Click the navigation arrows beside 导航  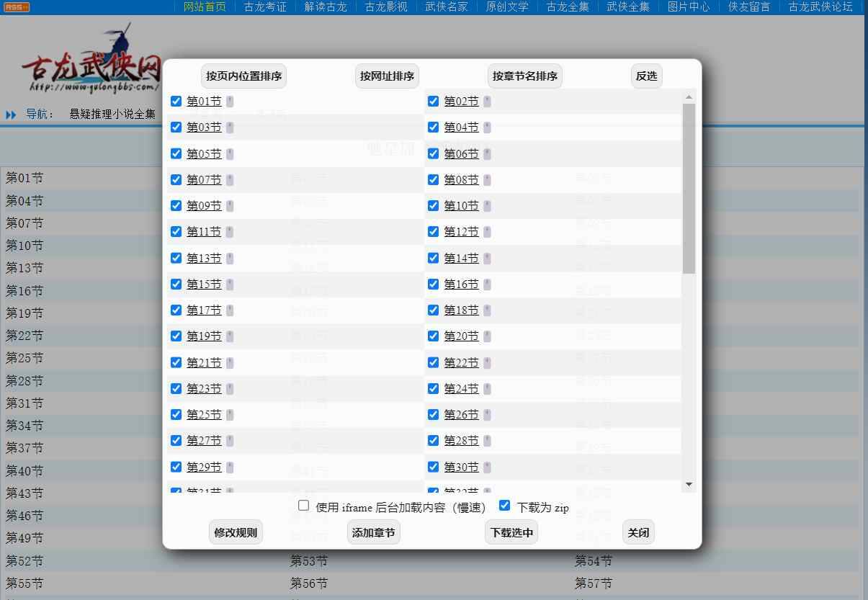coord(11,114)
